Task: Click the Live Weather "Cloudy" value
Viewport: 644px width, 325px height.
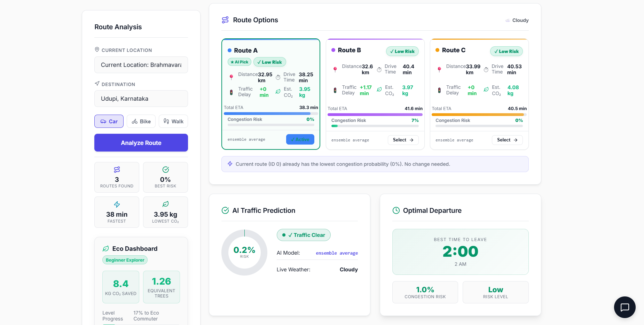Action: [x=349, y=270]
